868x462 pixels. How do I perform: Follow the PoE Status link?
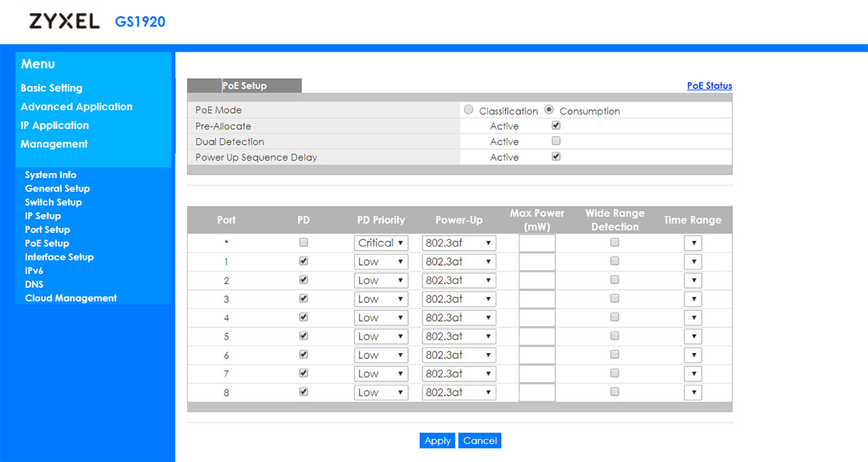pos(709,86)
